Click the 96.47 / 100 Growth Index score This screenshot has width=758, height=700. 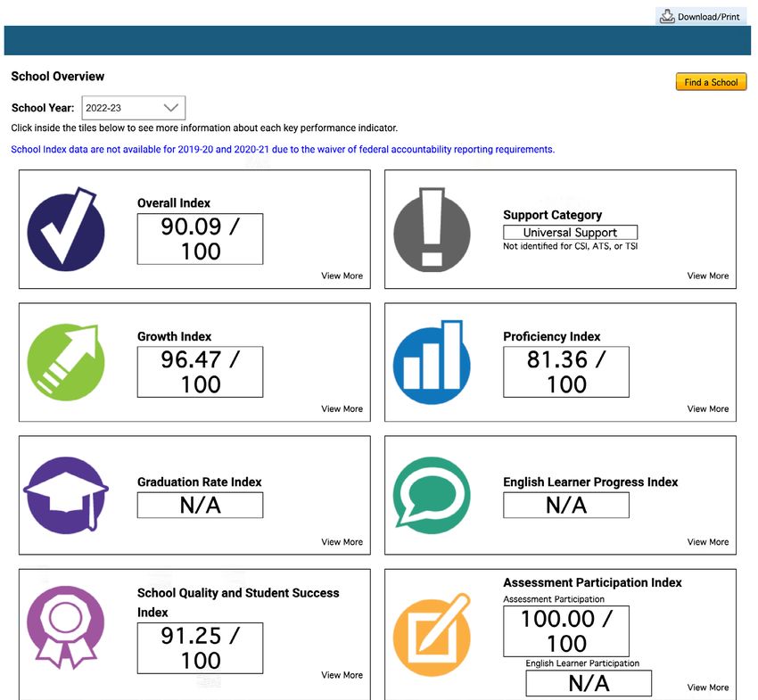(x=200, y=372)
